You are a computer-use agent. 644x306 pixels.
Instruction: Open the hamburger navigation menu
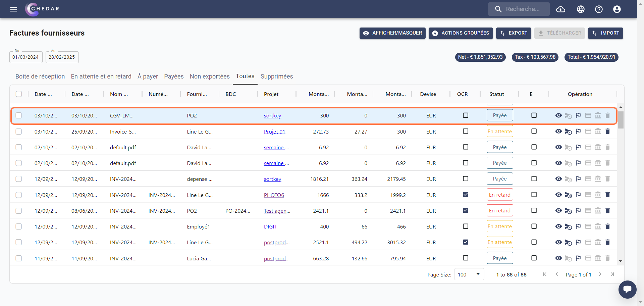pyautogui.click(x=13, y=9)
